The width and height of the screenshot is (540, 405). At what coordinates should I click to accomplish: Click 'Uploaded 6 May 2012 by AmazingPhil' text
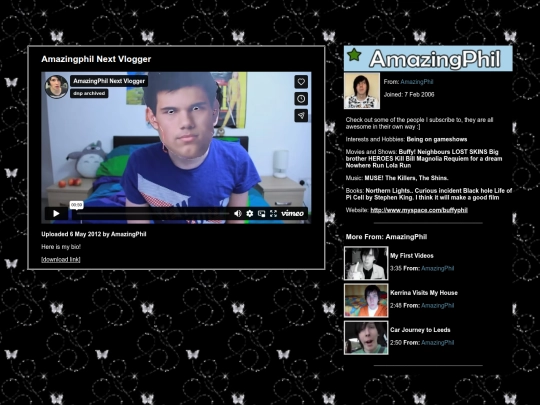click(94, 234)
